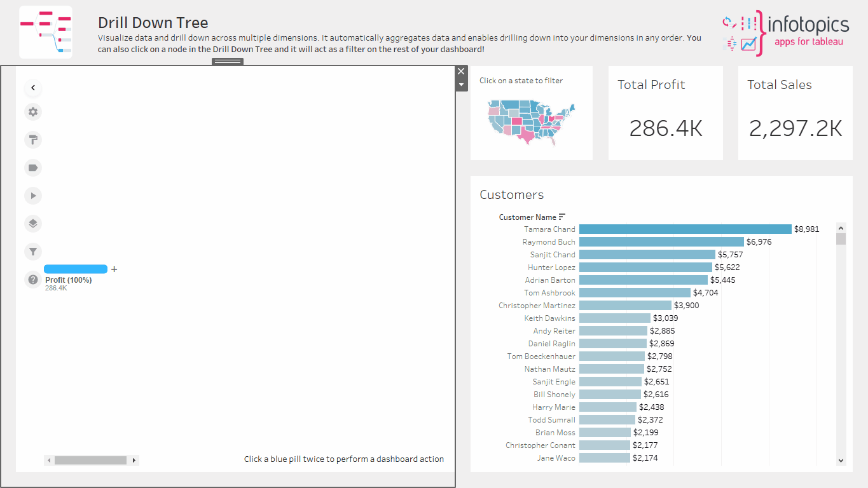Screen dimensions: 868x488
Task: Click Raymond Buch's $6,976 bar
Action: click(661, 241)
